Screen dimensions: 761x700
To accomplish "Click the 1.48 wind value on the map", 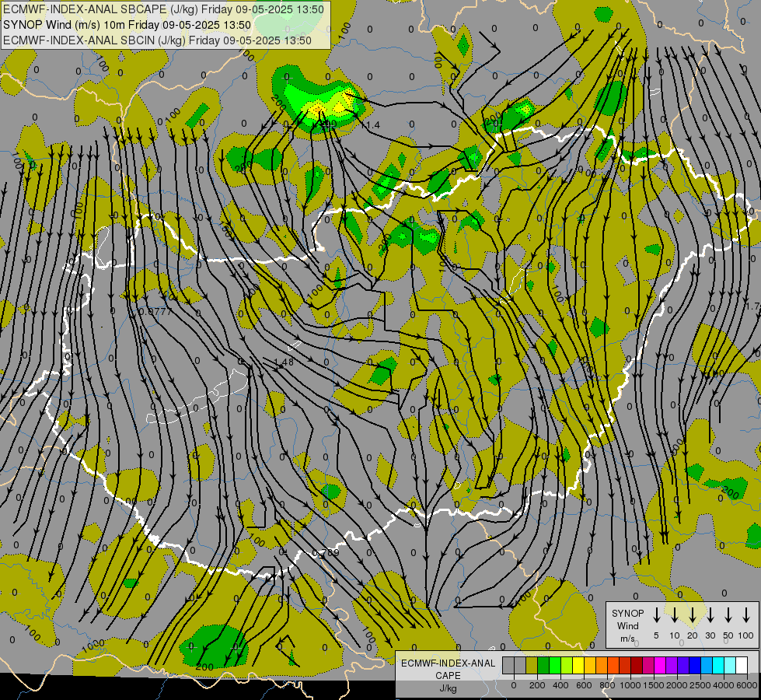I will (x=284, y=362).
